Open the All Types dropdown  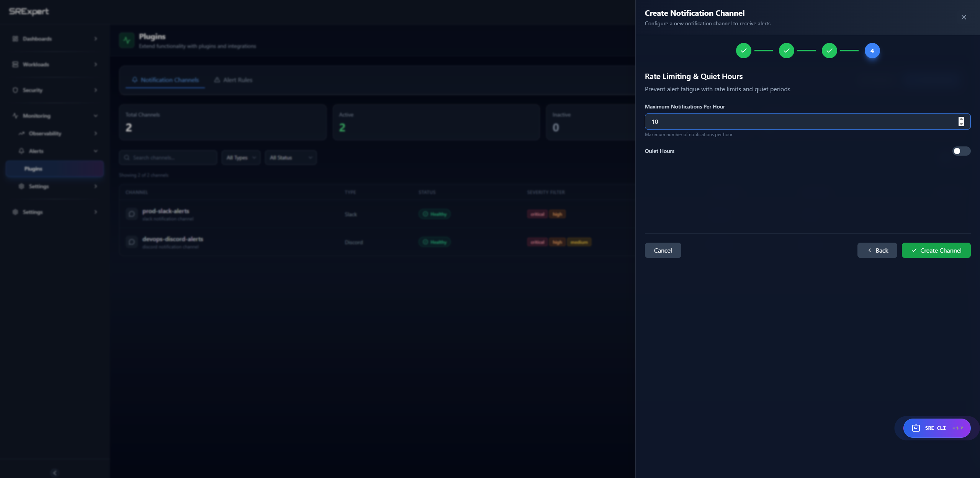(x=241, y=157)
